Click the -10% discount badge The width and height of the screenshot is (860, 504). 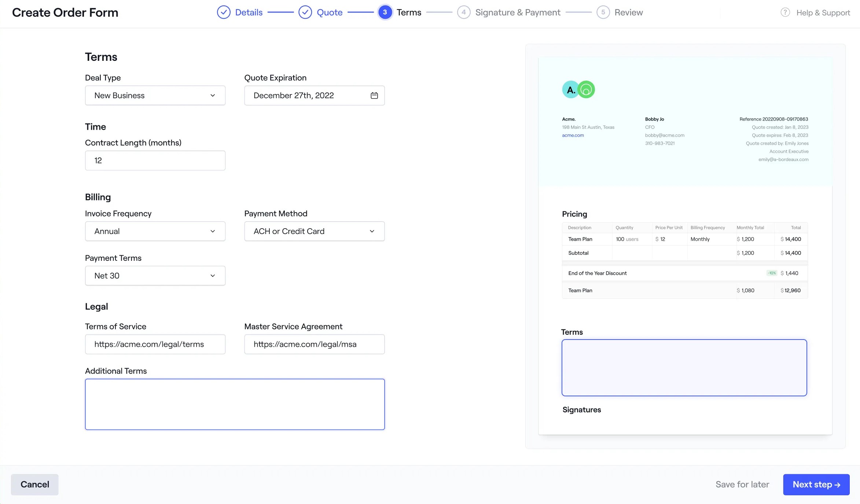[772, 273]
